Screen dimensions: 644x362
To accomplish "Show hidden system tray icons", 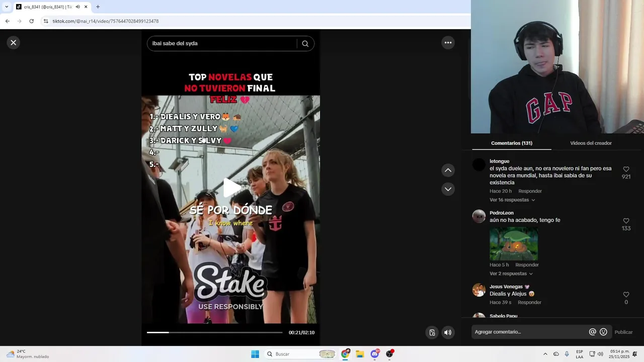I will (x=545, y=354).
